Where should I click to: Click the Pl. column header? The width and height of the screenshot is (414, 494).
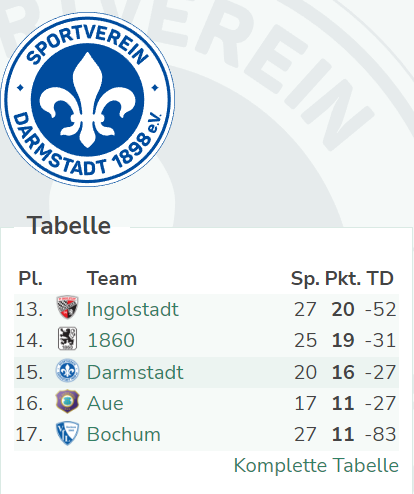[x=30, y=278]
